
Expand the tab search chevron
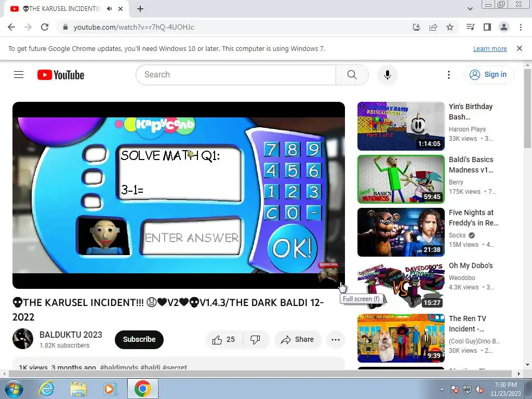(470, 9)
